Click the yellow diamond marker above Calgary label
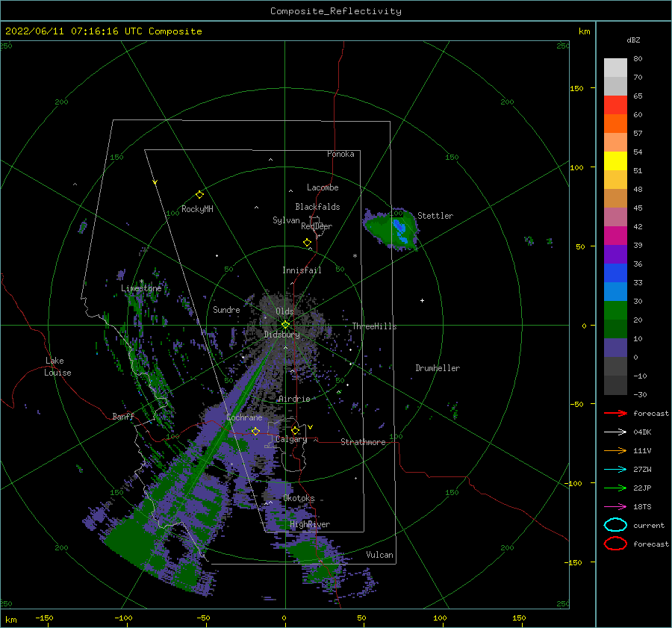 pos(295,430)
